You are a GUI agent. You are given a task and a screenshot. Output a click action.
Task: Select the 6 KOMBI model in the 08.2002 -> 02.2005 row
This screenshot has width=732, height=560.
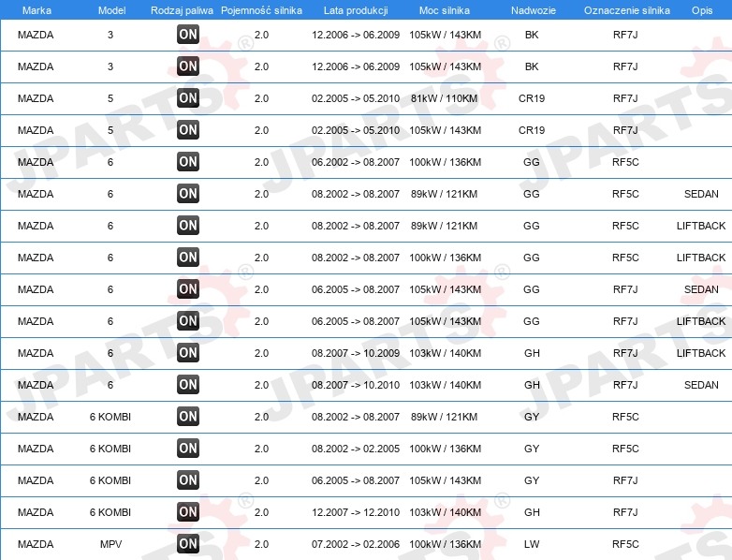pos(110,449)
